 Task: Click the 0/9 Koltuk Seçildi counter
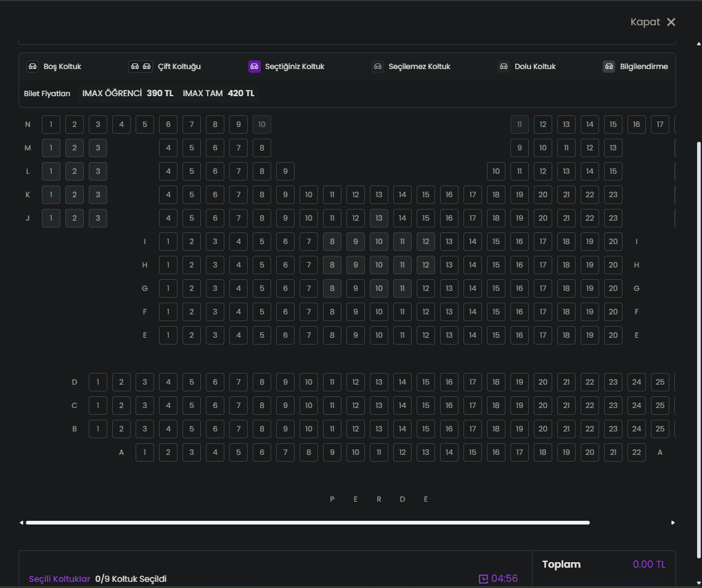coord(131,579)
